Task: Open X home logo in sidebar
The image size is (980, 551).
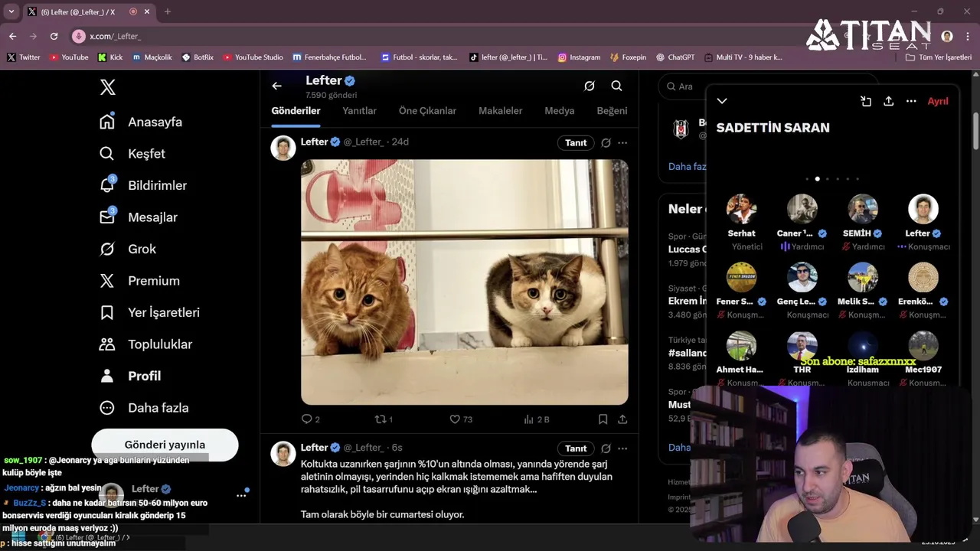Action: point(108,87)
